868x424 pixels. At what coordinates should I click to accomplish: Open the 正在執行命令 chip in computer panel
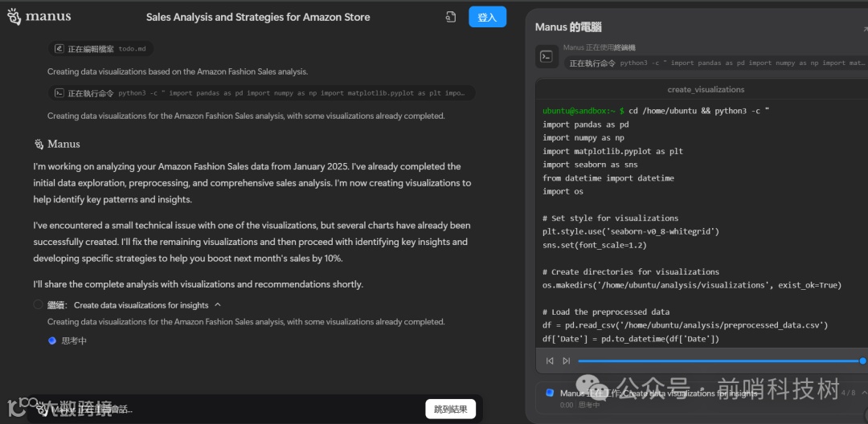716,63
